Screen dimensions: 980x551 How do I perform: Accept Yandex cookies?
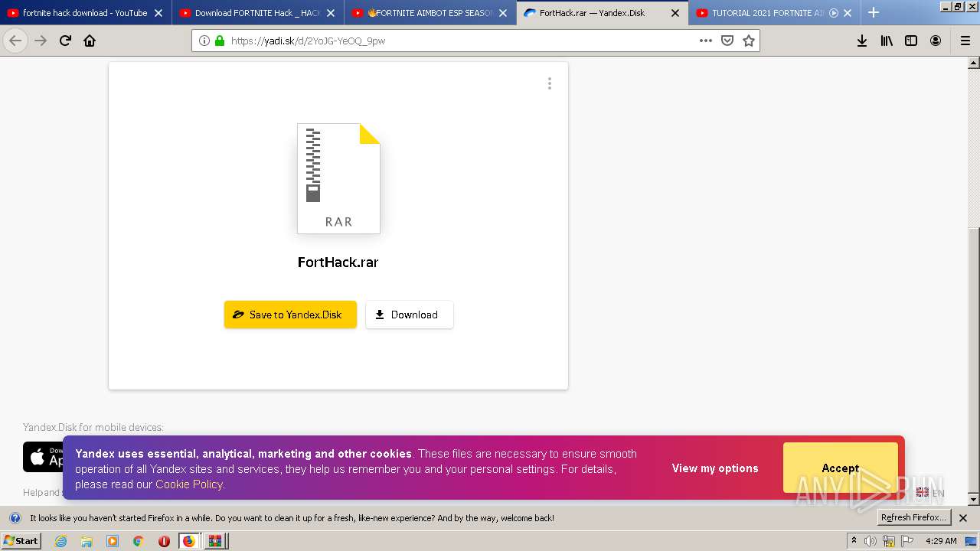point(840,468)
